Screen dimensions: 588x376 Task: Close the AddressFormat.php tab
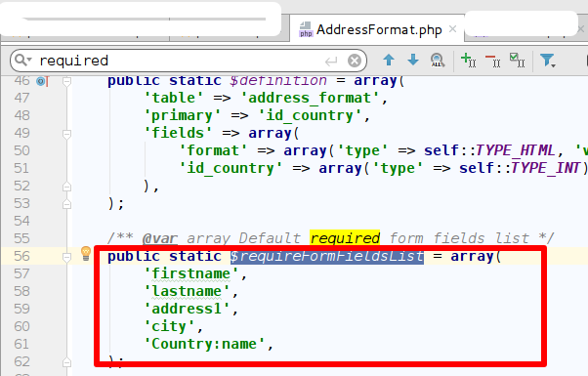(x=452, y=29)
